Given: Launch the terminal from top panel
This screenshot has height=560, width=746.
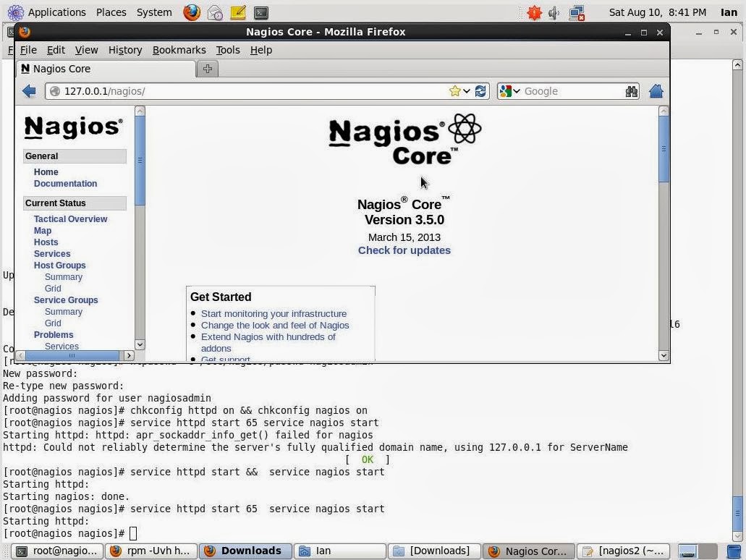Looking at the screenshot, I should coord(260,13).
